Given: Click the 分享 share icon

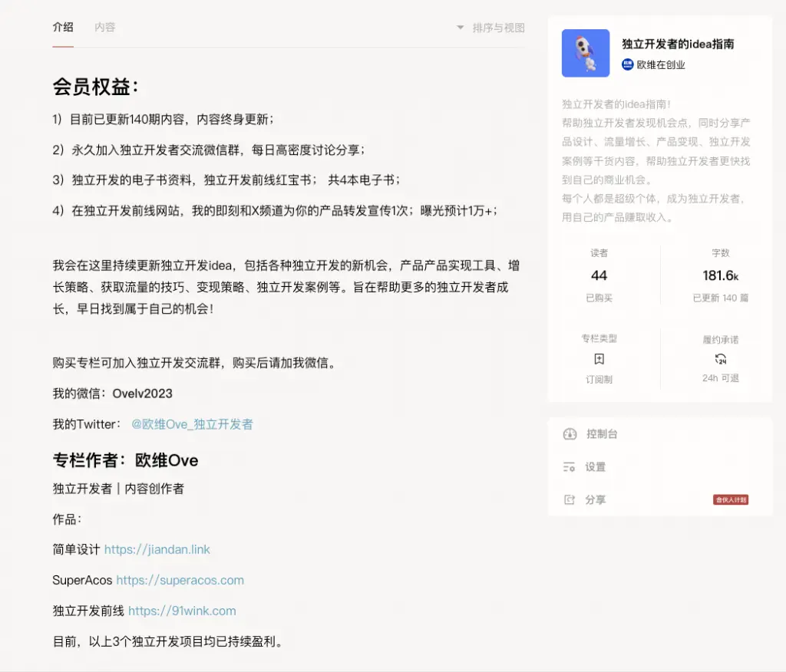Looking at the screenshot, I should click(570, 500).
